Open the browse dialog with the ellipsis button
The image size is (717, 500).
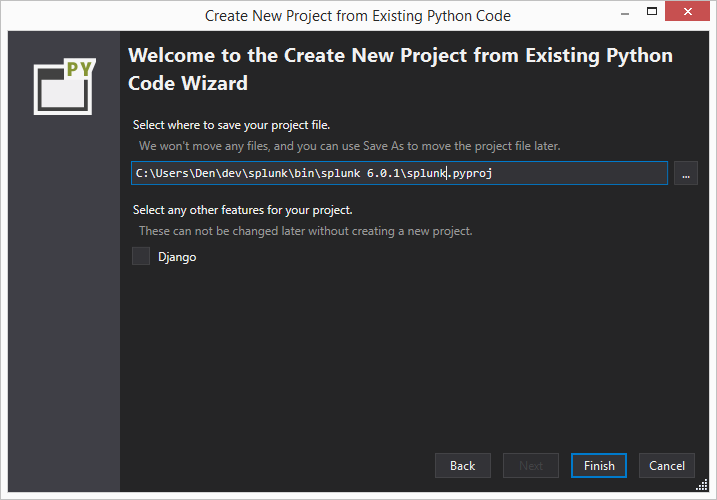(x=685, y=173)
